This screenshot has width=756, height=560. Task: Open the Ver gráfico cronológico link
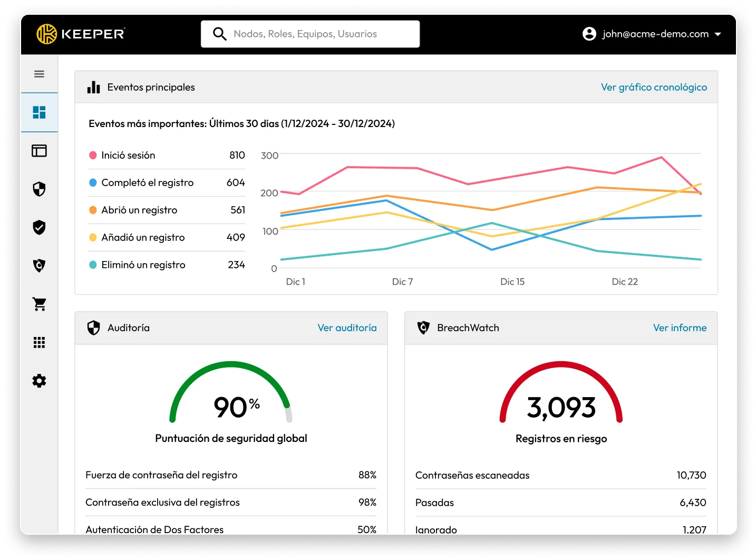(654, 87)
